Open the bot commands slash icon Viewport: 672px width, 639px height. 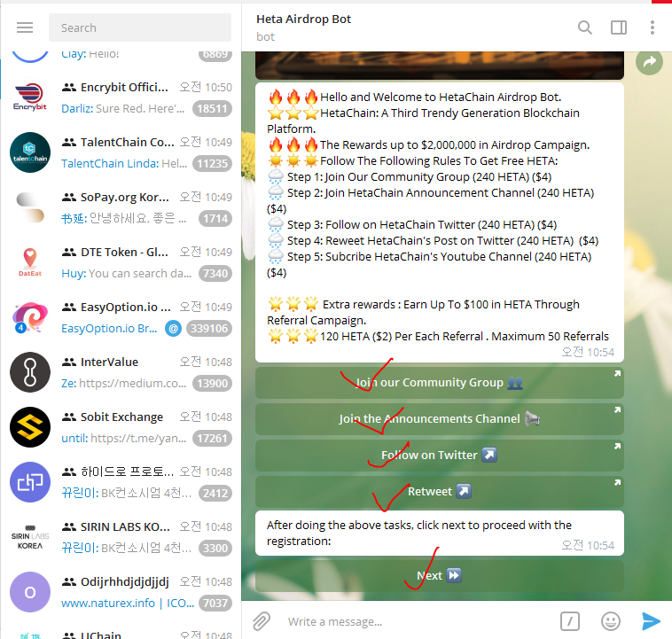coord(569,621)
